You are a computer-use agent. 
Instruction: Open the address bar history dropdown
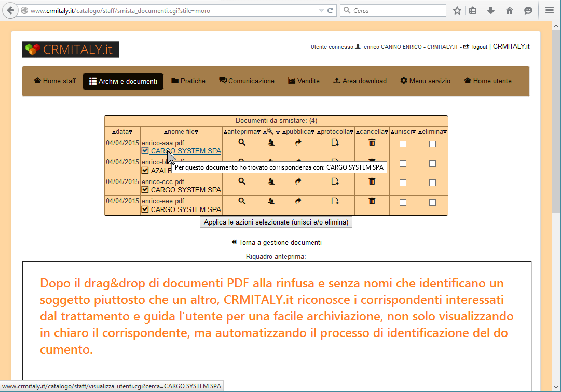(321, 11)
